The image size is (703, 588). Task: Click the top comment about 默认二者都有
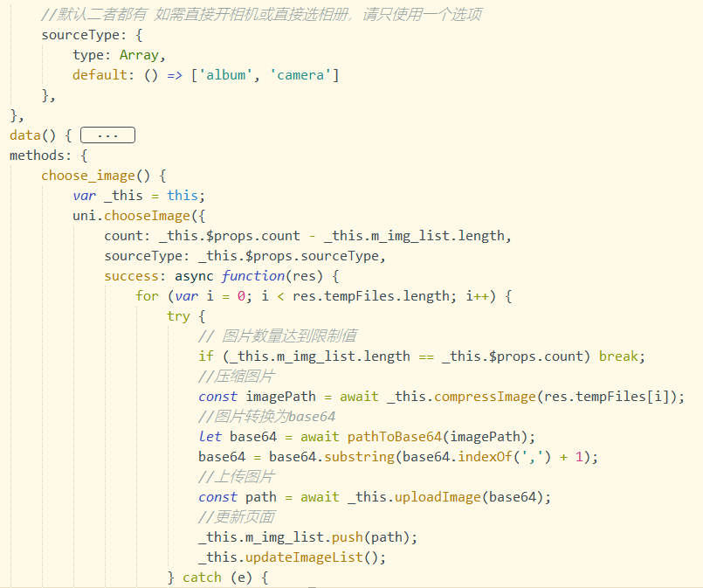(261, 15)
